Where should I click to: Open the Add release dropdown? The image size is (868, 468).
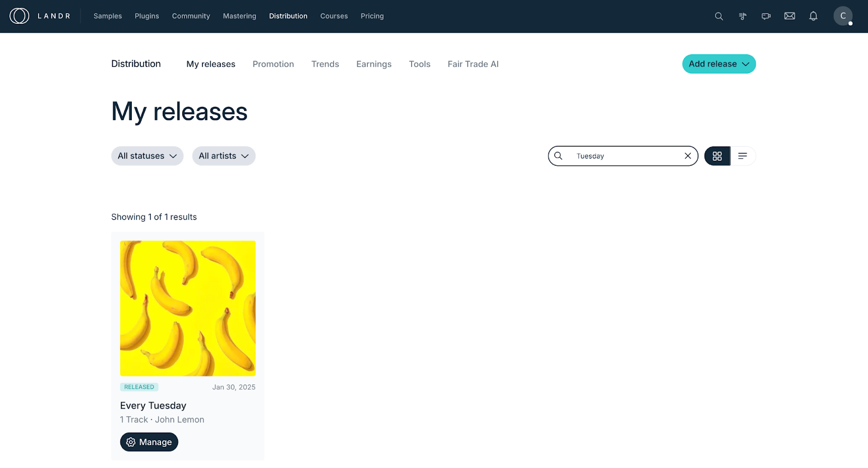pyautogui.click(x=719, y=64)
